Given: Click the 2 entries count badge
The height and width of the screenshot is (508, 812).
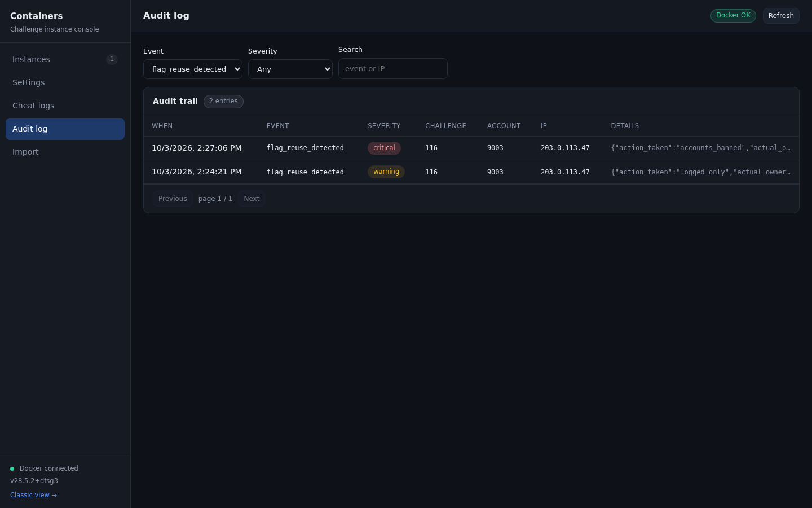Looking at the screenshot, I should coord(223,102).
